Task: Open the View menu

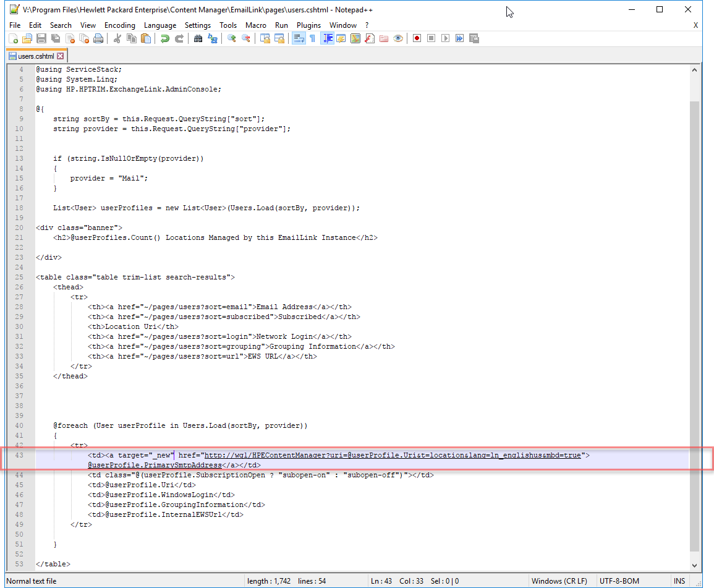Action: pyautogui.click(x=88, y=25)
